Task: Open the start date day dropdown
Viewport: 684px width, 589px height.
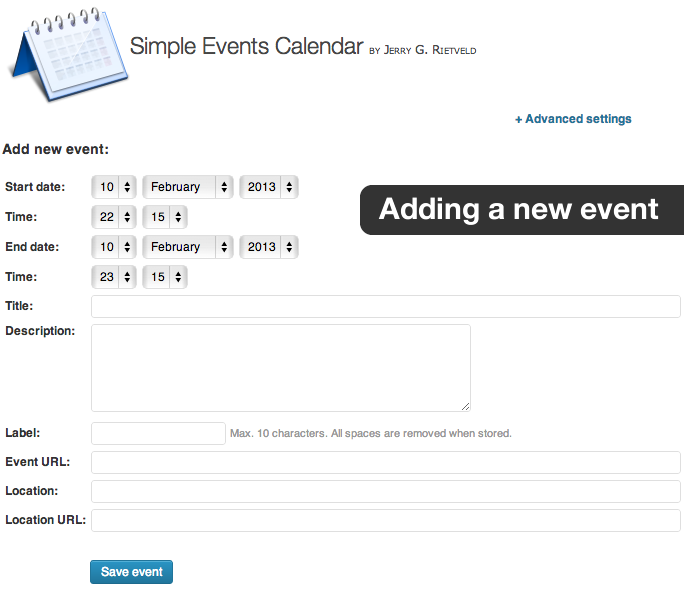Action: tap(114, 187)
